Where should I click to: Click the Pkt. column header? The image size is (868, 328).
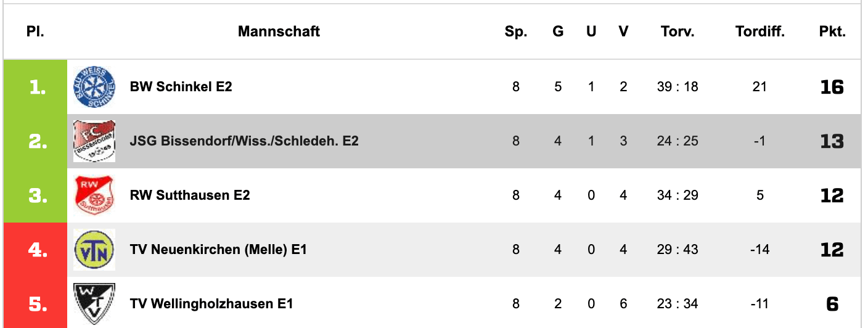point(832,31)
